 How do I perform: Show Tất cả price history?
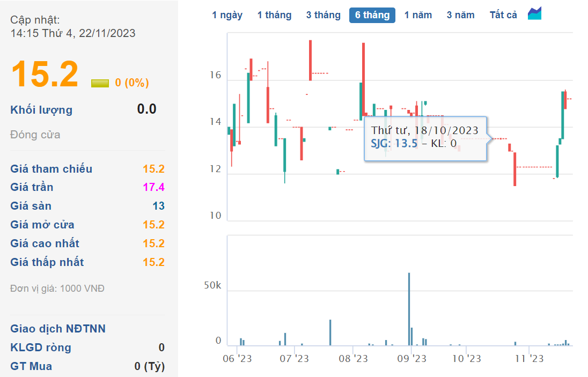(503, 15)
